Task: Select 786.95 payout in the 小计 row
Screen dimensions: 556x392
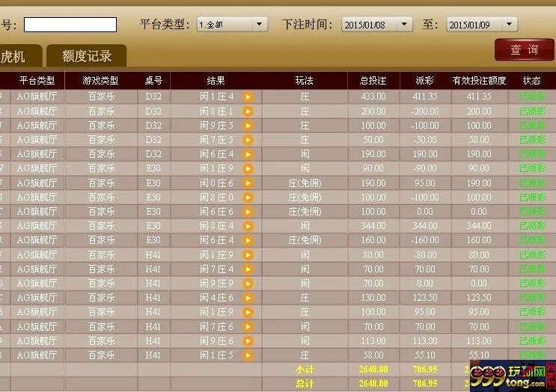Action: click(x=425, y=370)
